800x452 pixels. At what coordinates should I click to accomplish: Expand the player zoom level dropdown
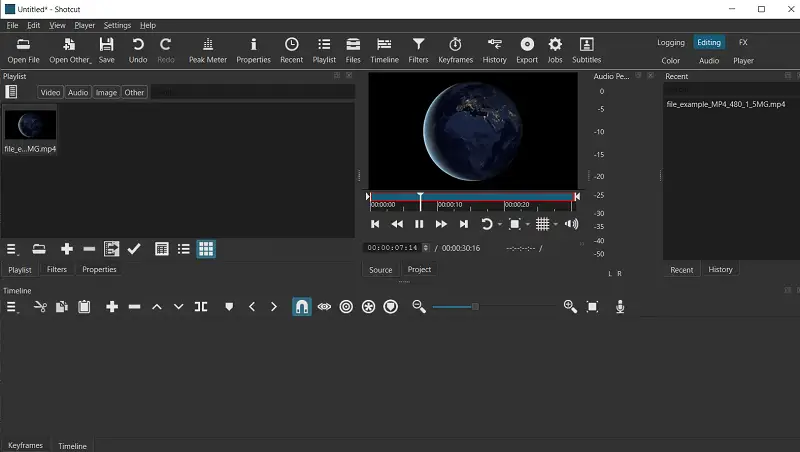527,224
